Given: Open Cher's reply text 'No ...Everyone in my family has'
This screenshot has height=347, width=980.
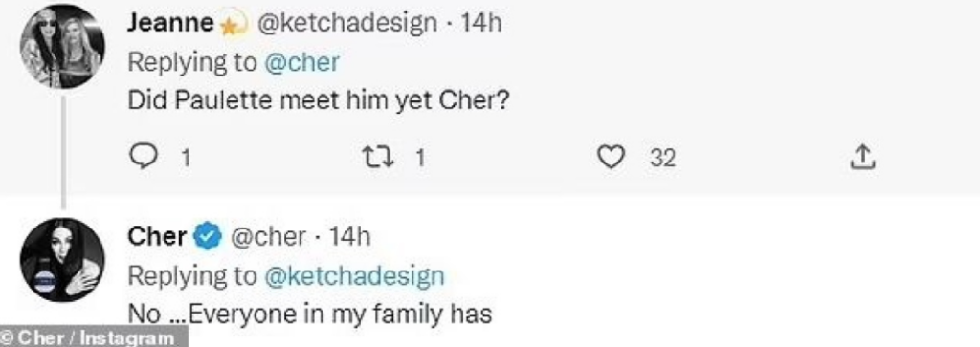Looking at the screenshot, I should tap(310, 314).
